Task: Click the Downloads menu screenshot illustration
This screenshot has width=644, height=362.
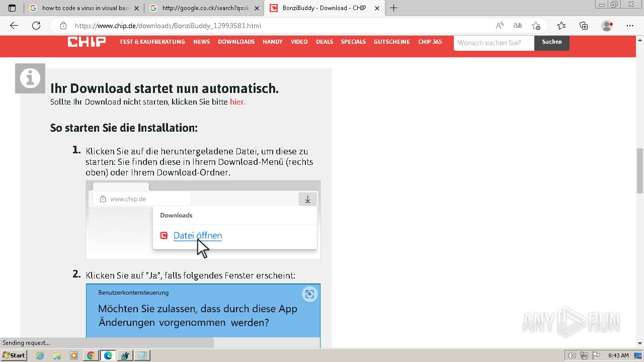Action: 203,220
